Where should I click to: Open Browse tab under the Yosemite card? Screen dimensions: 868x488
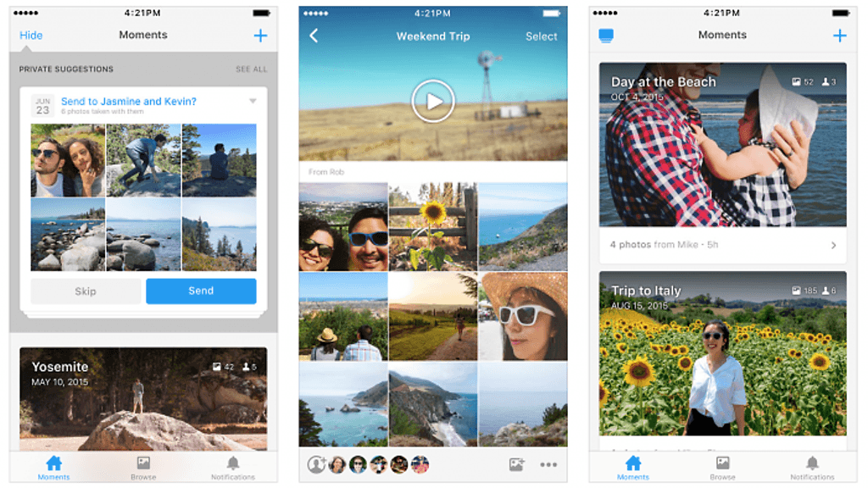pos(143,467)
